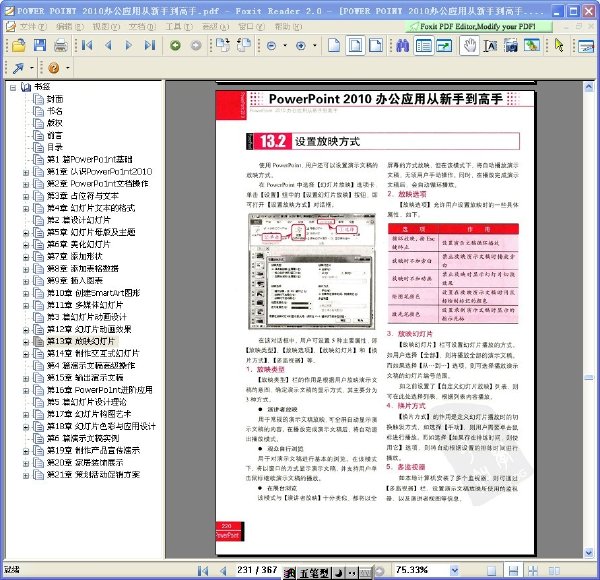The width and height of the screenshot is (600, 580).
Task: Open a PDF with the folder icon
Action: point(18,46)
